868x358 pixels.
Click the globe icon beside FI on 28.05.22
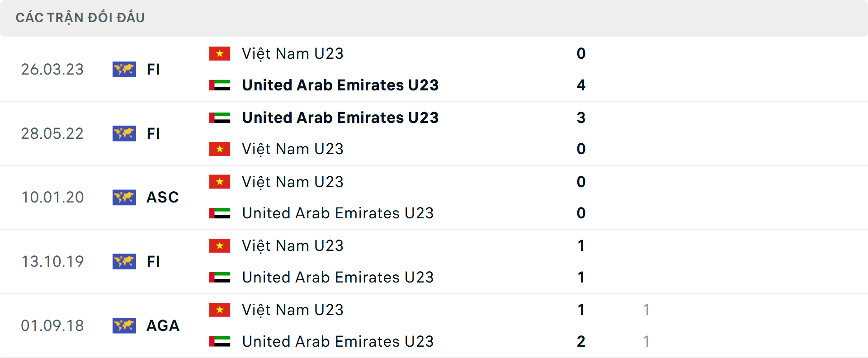(124, 133)
